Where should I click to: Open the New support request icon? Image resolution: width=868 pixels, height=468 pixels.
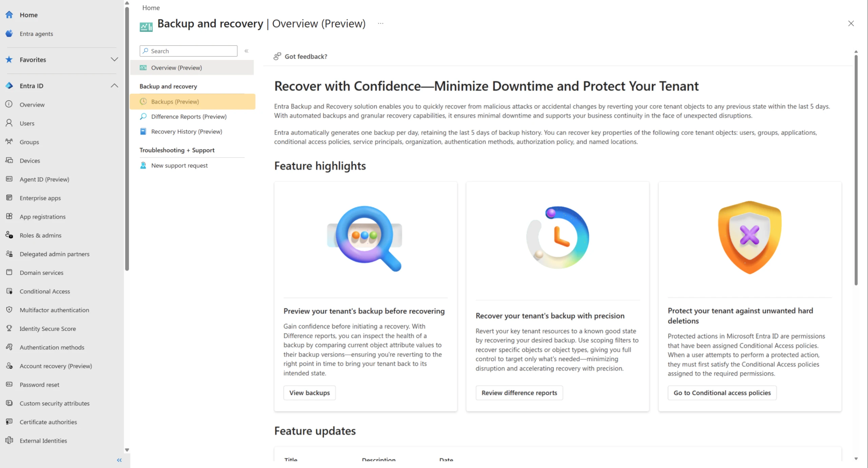pos(143,165)
